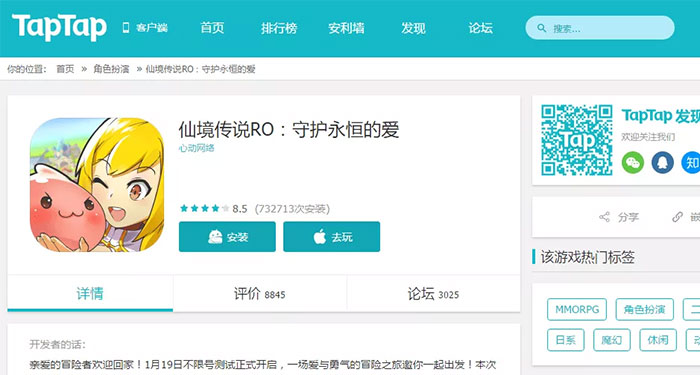The image size is (700, 375).
Task: Click the game title 仙境传说RO：守护永恒的爱
Action: point(289,130)
